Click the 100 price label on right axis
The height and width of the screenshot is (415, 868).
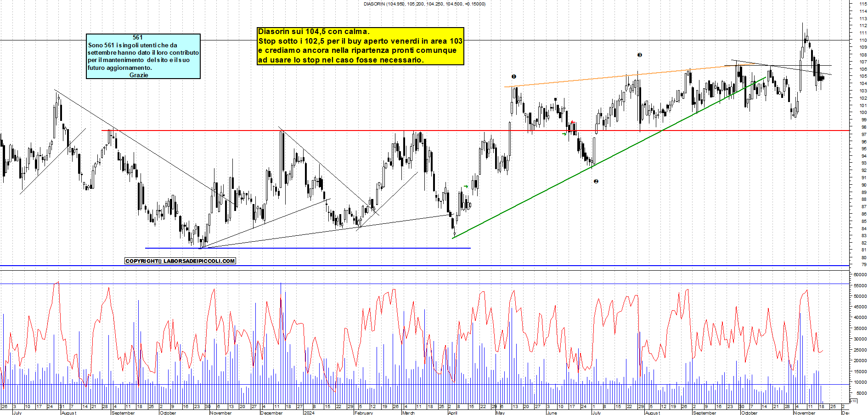coord(863,113)
